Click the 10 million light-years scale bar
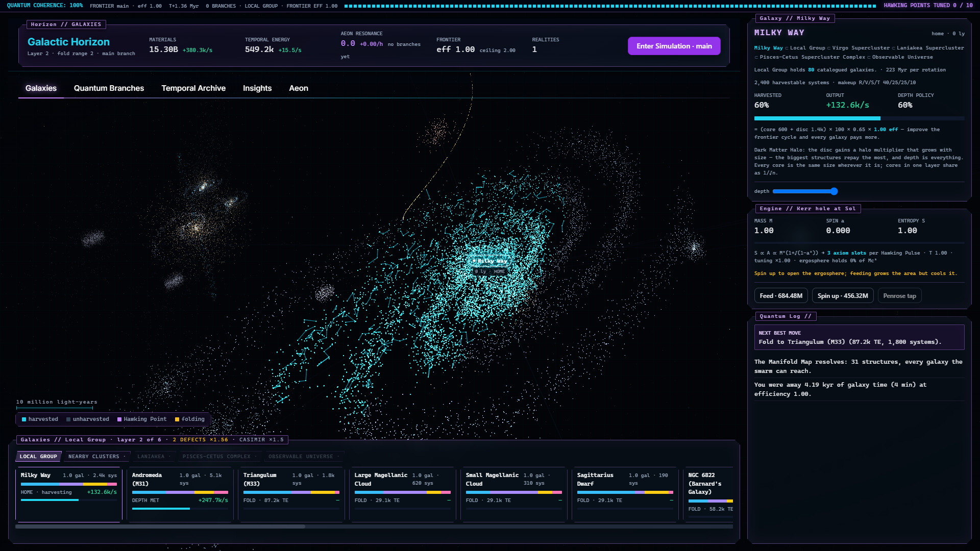Screen dimensions: 980x551 (55, 408)
